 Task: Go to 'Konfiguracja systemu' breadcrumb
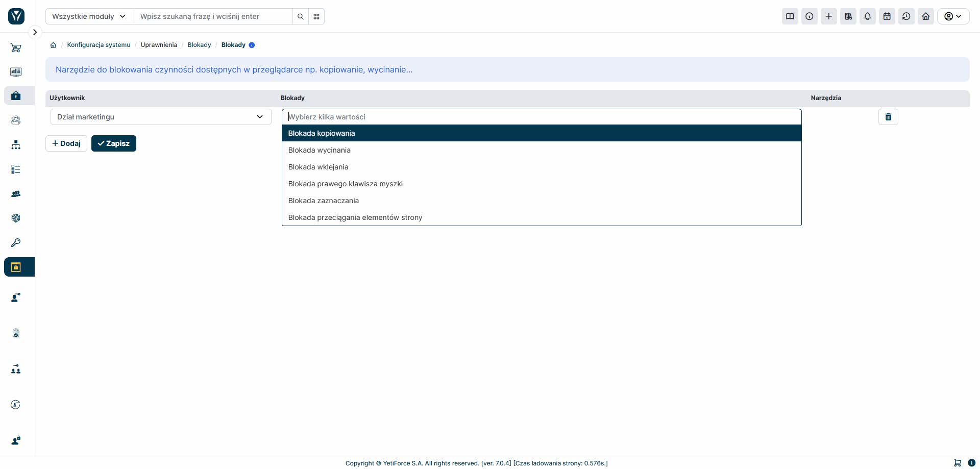point(99,45)
